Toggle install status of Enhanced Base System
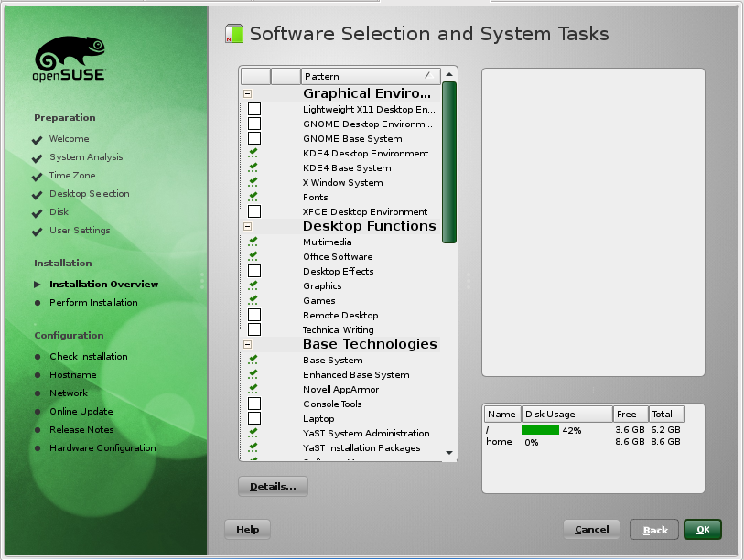Screen dimensions: 744x560 tap(253, 374)
